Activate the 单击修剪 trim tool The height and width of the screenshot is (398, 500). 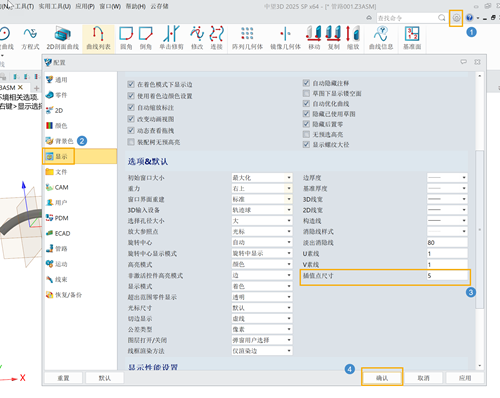click(x=171, y=38)
